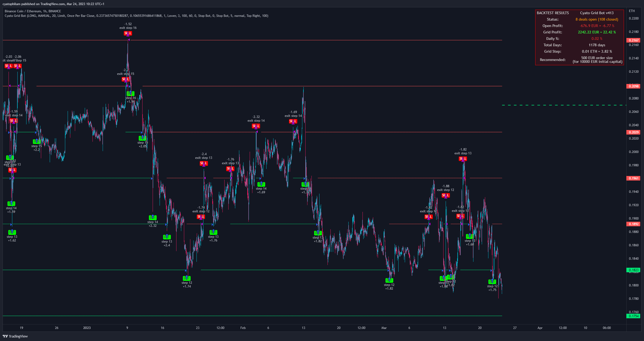The image size is (644, 341).
Task: Click the Feb label on time axis
Action: tap(243, 328)
